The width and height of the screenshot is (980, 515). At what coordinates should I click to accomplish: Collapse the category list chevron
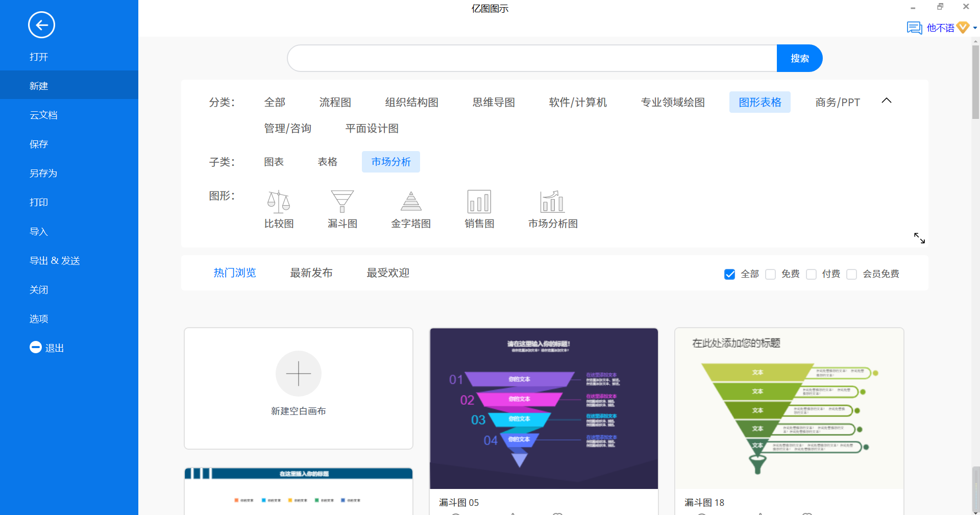tap(887, 101)
